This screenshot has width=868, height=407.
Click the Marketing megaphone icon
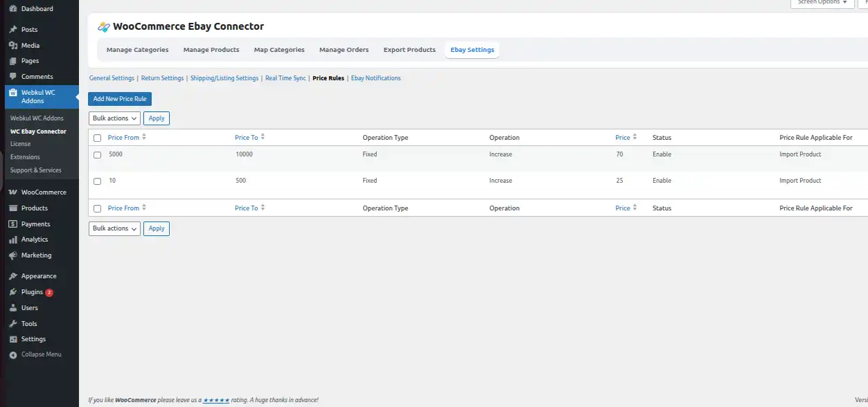(x=13, y=255)
